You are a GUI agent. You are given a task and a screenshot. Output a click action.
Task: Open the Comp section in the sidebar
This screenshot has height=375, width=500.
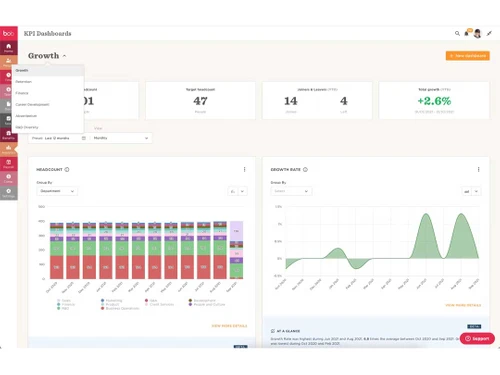pyautogui.click(x=9, y=178)
